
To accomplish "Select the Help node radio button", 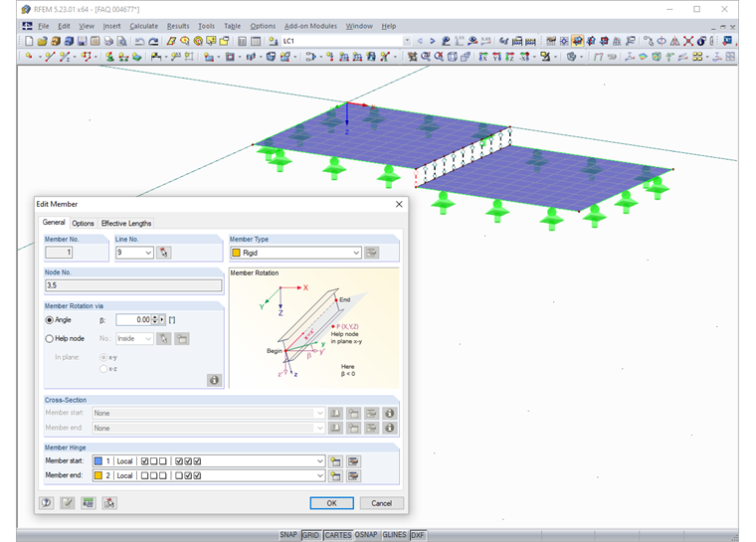I will click(x=49, y=339).
